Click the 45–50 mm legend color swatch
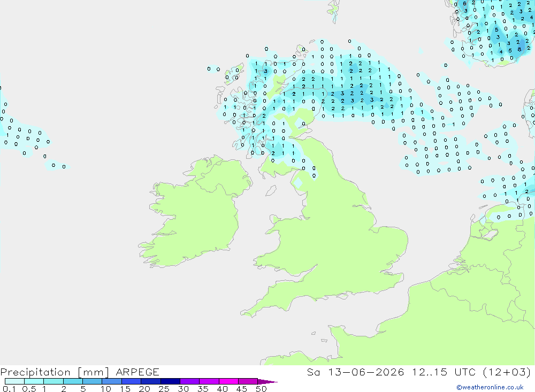The image size is (535, 392). [x=248, y=381]
